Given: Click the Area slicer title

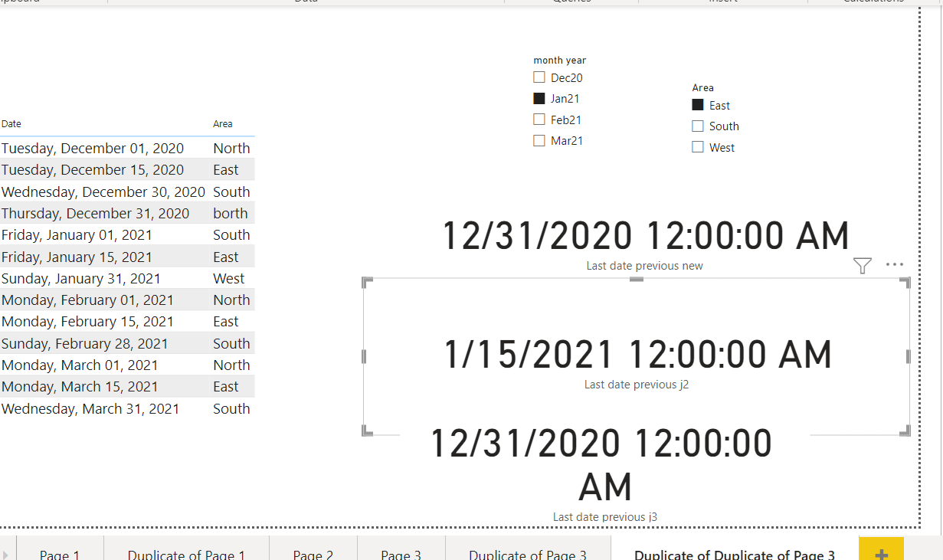Looking at the screenshot, I should pyautogui.click(x=703, y=87).
